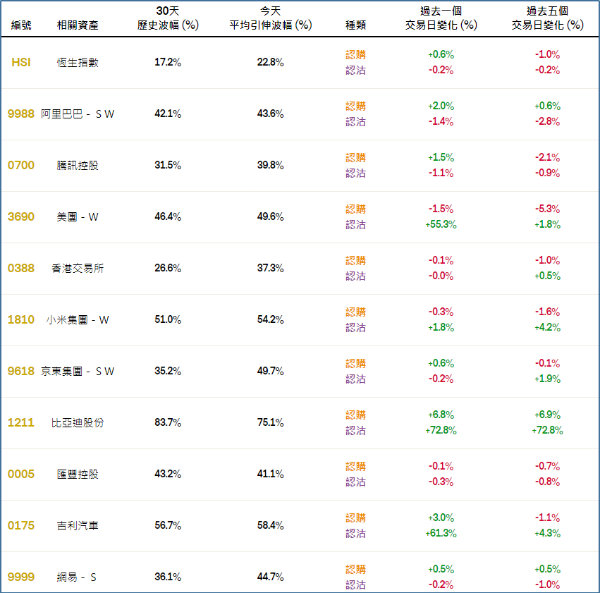This screenshot has width=600, height=593.
Task: Select stock code 1810
Action: [21, 319]
